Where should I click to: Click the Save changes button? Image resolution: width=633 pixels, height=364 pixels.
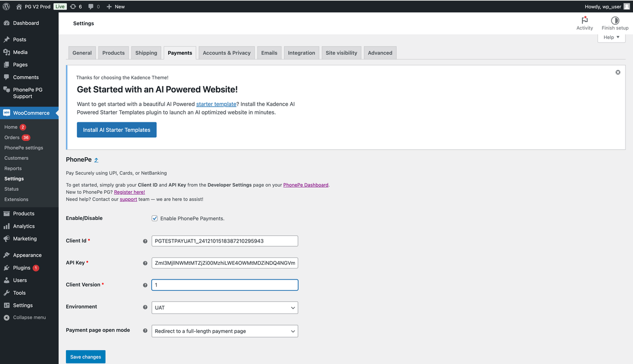[85, 357]
